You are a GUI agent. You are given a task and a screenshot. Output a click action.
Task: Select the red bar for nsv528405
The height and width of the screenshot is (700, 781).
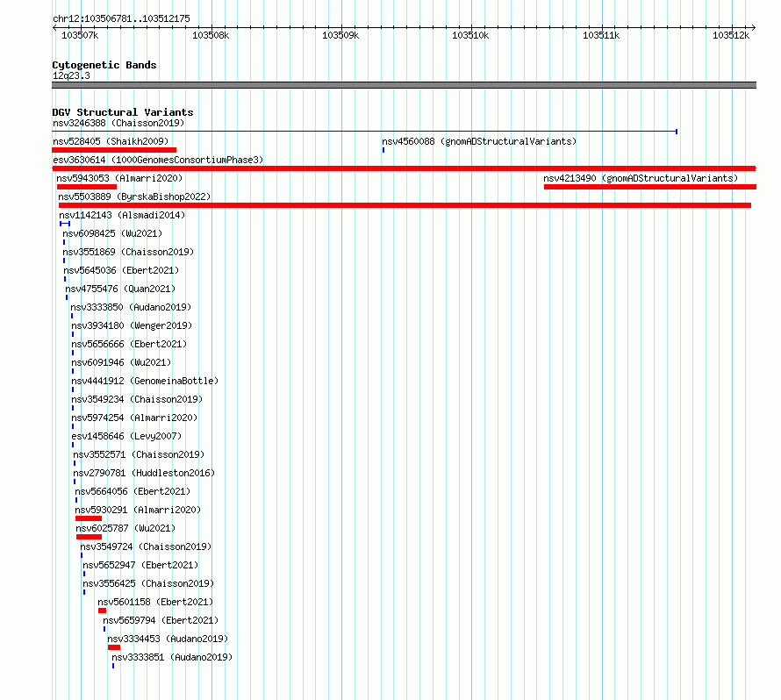coord(114,150)
